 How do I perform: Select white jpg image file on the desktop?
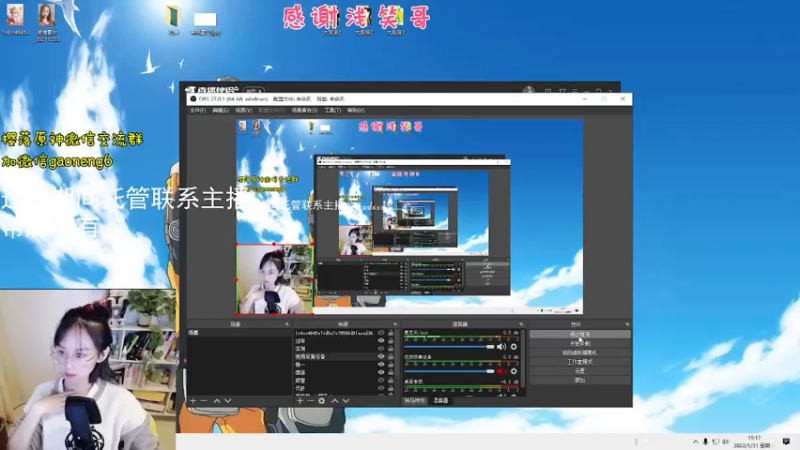click(x=205, y=19)
